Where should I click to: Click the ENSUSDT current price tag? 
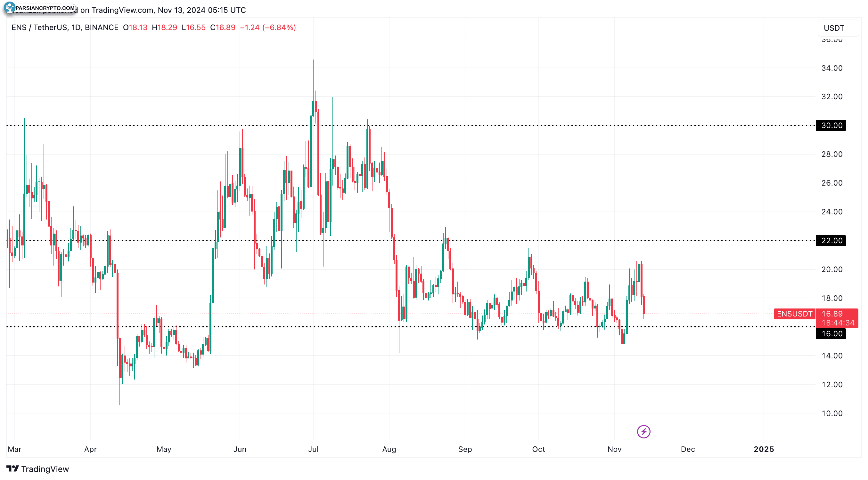pos(794,313)
